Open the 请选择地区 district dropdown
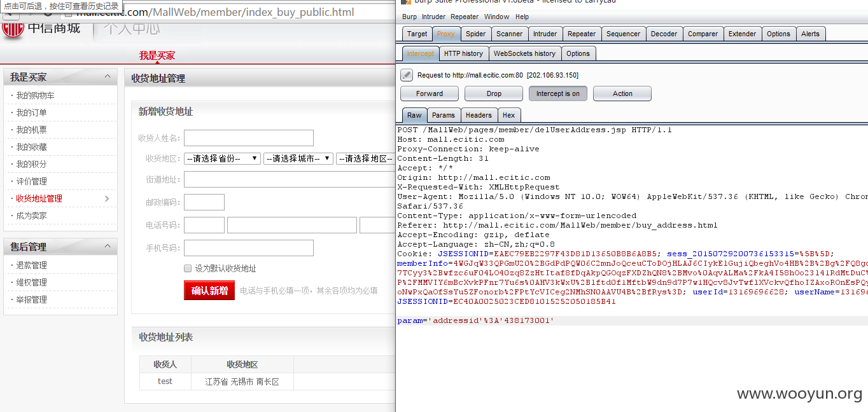Screen dimensions: 868x412 [x=366, y=158]
